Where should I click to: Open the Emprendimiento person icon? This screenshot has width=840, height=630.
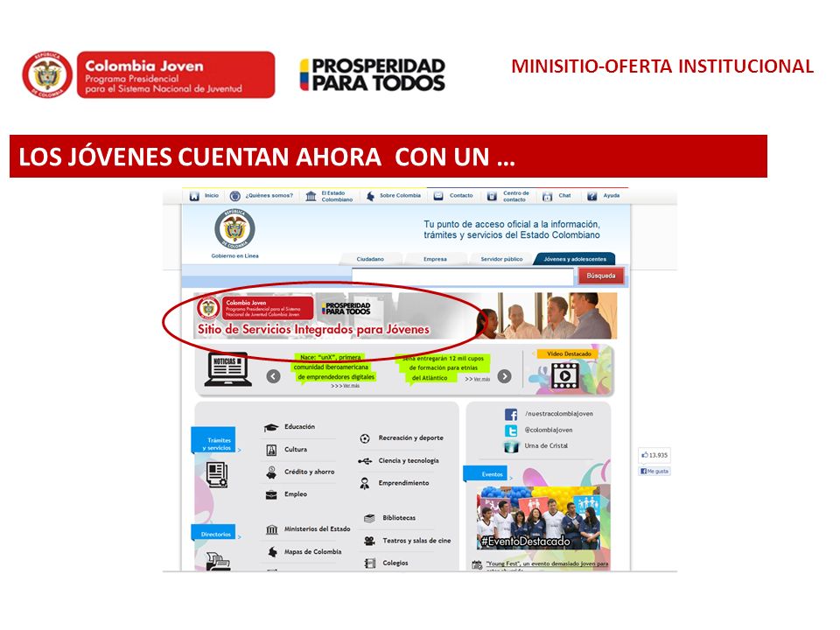coord(365,484)
